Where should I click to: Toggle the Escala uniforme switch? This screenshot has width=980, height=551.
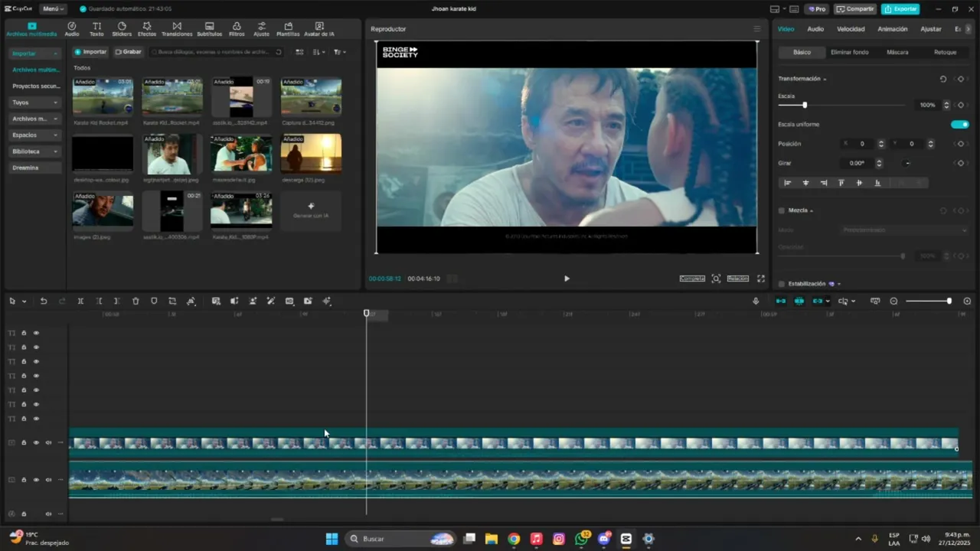[x=959, y=125]
